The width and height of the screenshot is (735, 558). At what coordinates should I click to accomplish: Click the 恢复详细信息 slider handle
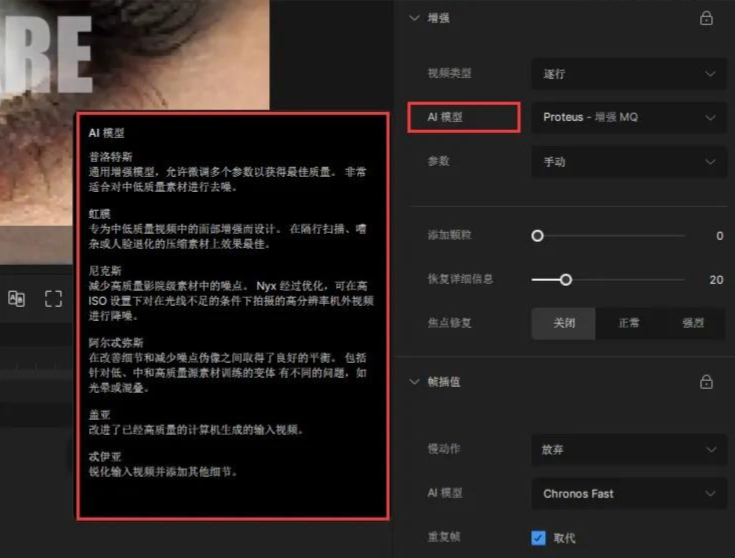coord(566,280)
